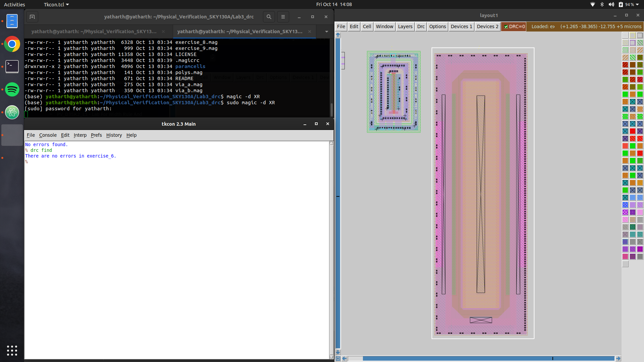Select the white dotted grid layer swatch

pos(625,36)
